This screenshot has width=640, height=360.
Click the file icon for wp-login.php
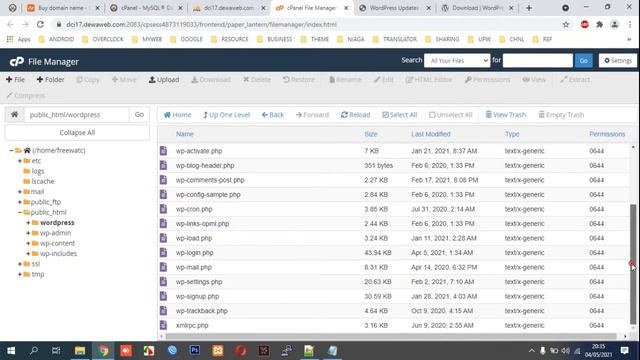coord(163,253)
